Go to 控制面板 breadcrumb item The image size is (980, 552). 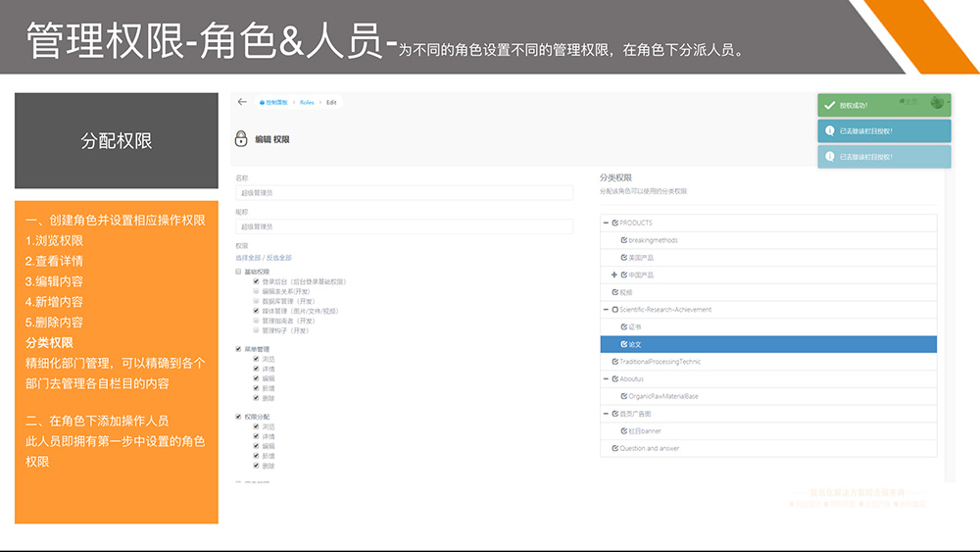278,102
